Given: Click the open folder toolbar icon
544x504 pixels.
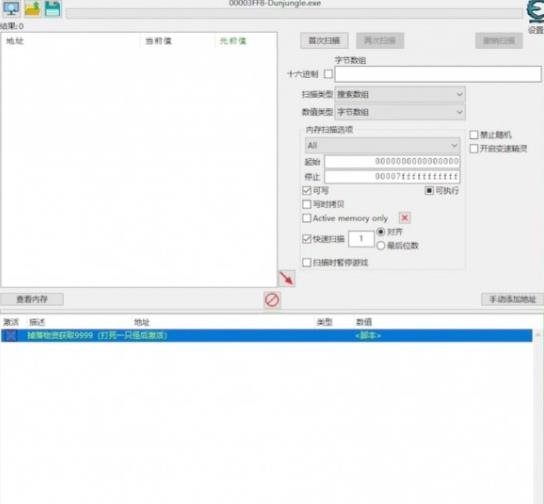Looking at the screenshot, I should click(32, 8).
